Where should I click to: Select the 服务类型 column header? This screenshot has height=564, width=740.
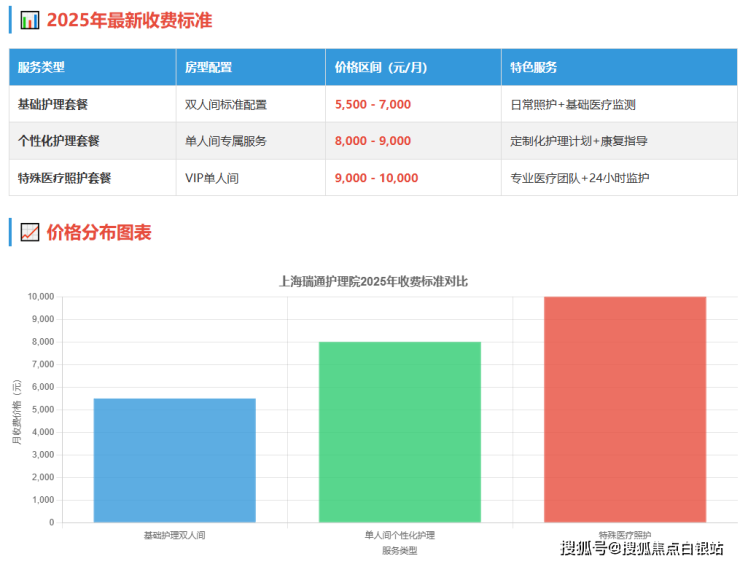41,67
